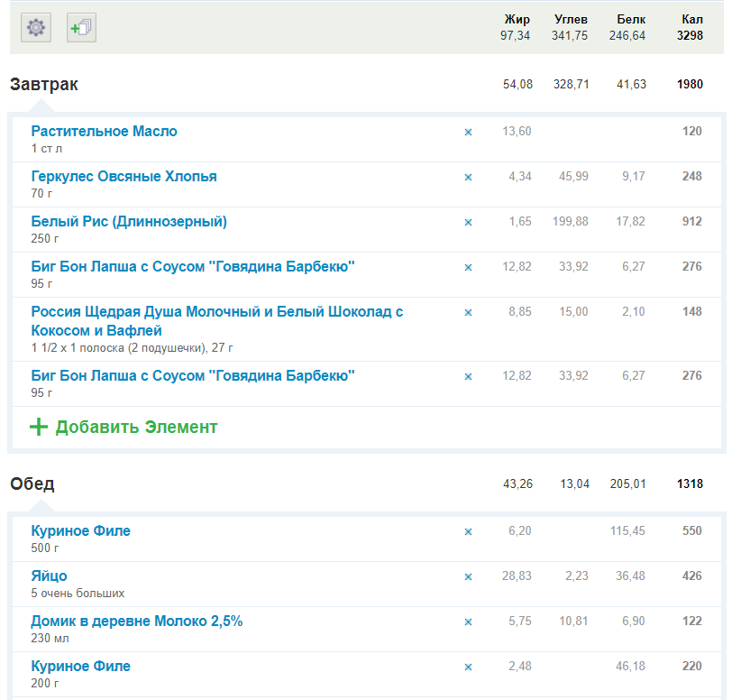Remove Домик в деревне Молоко entry
Image resolution: width=732 pixels, height=700 pixels.
pyautogui.click(x=468, y=622)
